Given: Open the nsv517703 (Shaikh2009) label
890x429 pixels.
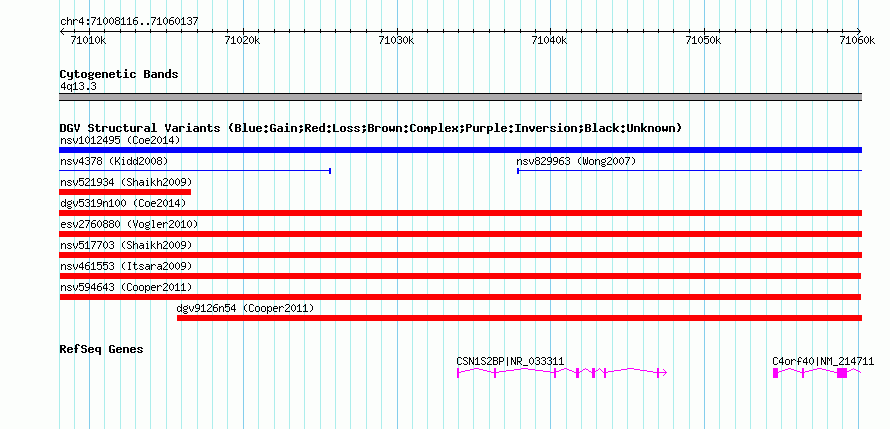Looking at the screenshot, I should (x=126, y=245).
